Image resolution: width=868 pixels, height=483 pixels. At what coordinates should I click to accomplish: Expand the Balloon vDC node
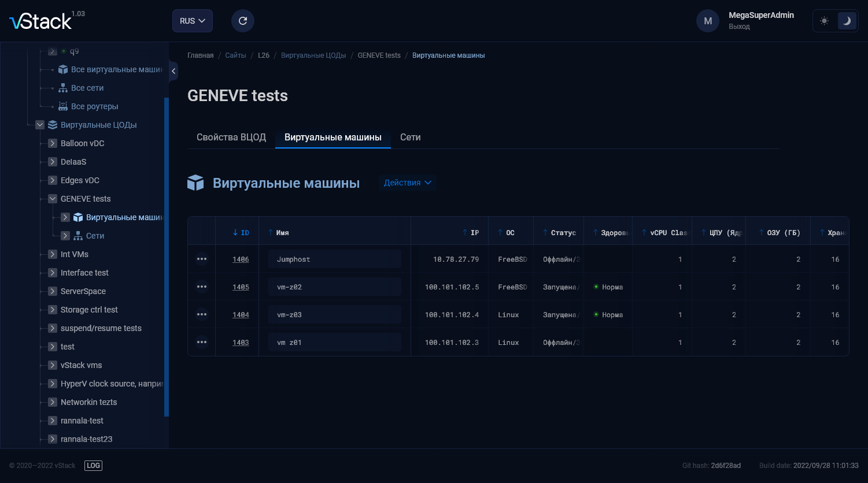52,143
